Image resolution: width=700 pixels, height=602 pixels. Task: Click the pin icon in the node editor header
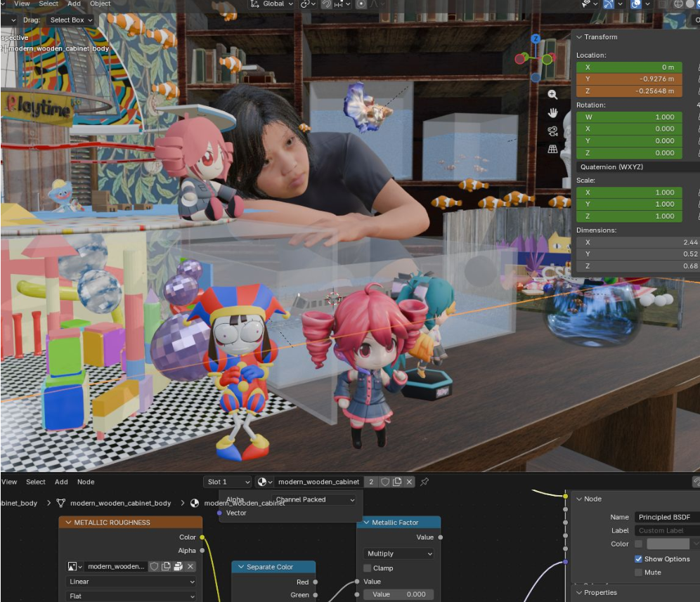424,481
